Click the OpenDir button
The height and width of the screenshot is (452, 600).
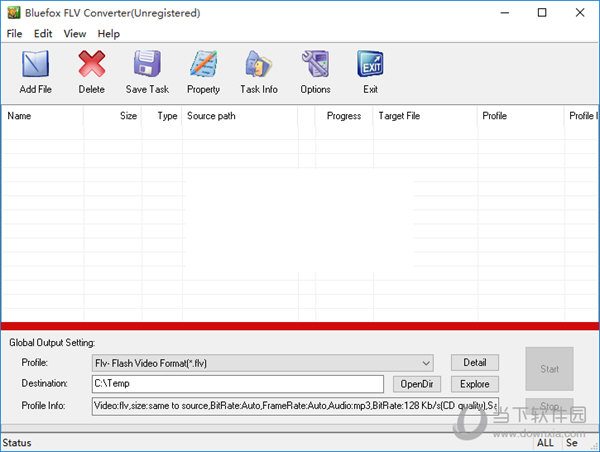(x=417, y=384)
